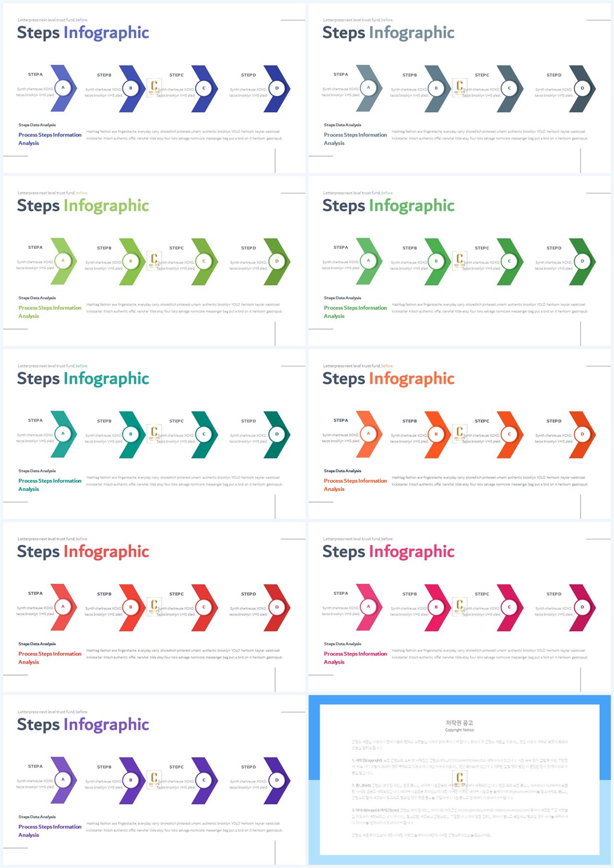Click the purple Steps Infographic title

[83, 725]
